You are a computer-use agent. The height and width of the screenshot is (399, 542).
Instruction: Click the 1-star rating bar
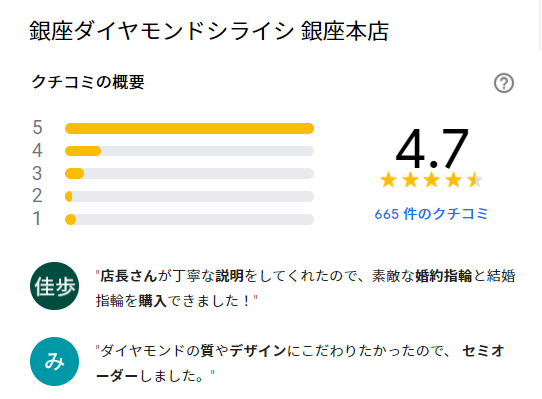[189, 219]
